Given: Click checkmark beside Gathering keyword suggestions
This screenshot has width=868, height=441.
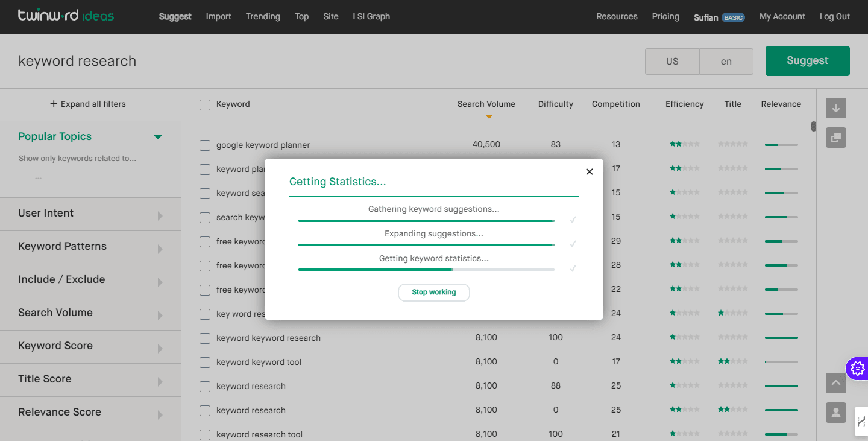Looking at the screenshot, I should pyautogui.click(x=573, y=220).
